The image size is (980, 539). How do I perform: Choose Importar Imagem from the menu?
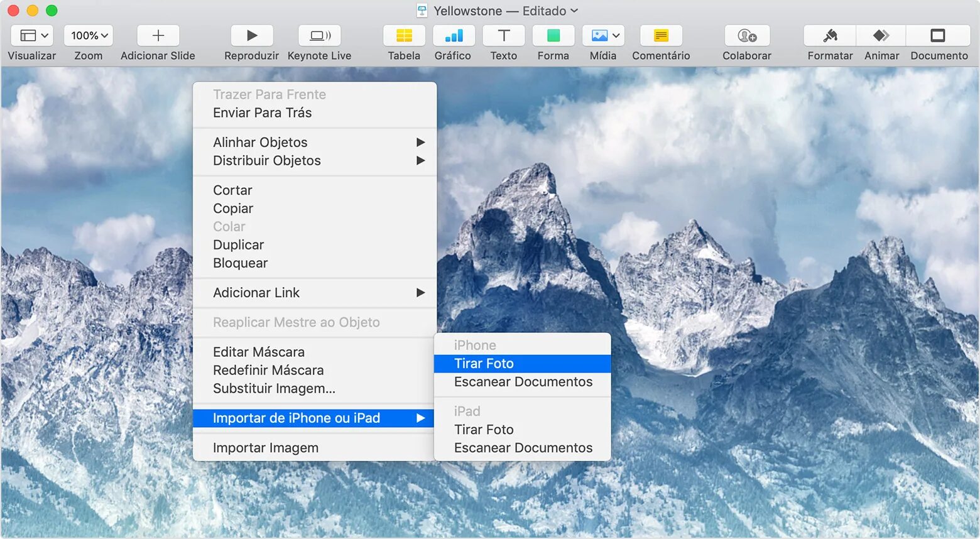(x=313, y=447)
